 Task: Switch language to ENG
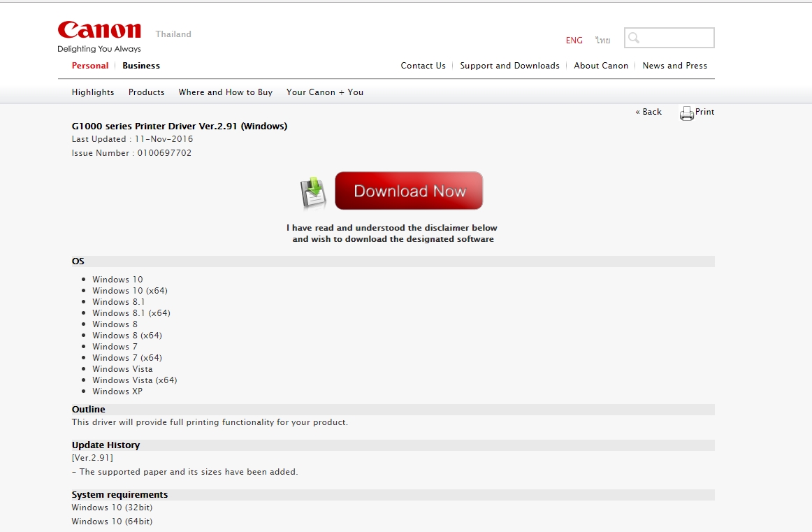point(574,41)
